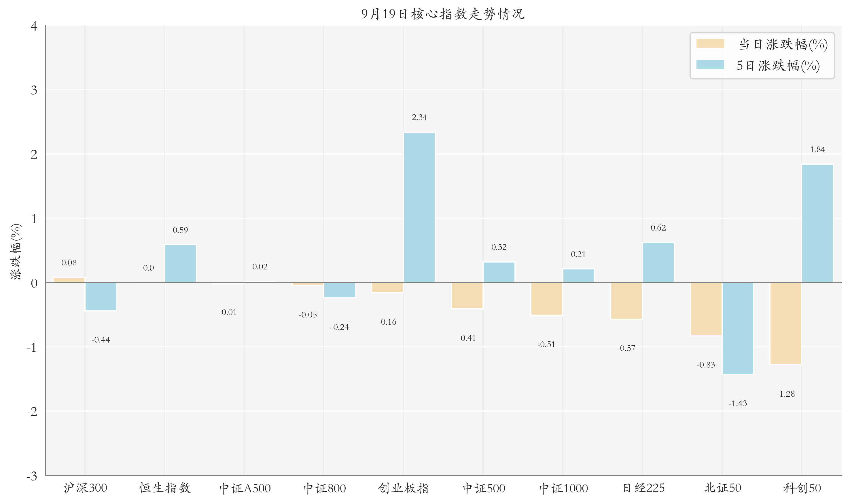850x504 pixels.
Task: Select the 科创50 blue bar labeled 1.84
Action: [x=817, y=223]
